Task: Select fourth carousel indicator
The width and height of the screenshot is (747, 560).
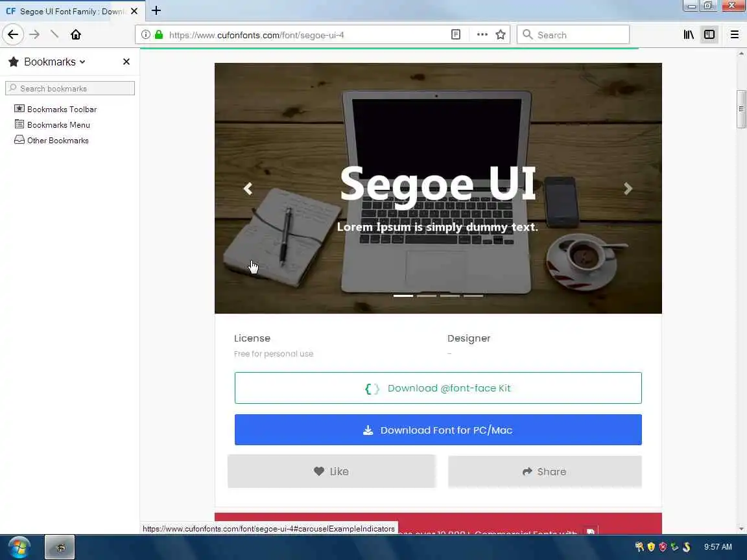Action: [x=473, y=296]
